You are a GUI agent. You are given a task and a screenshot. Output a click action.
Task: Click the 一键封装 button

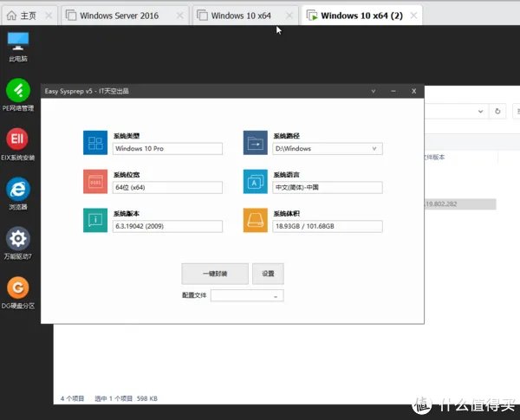click(215, 274)
